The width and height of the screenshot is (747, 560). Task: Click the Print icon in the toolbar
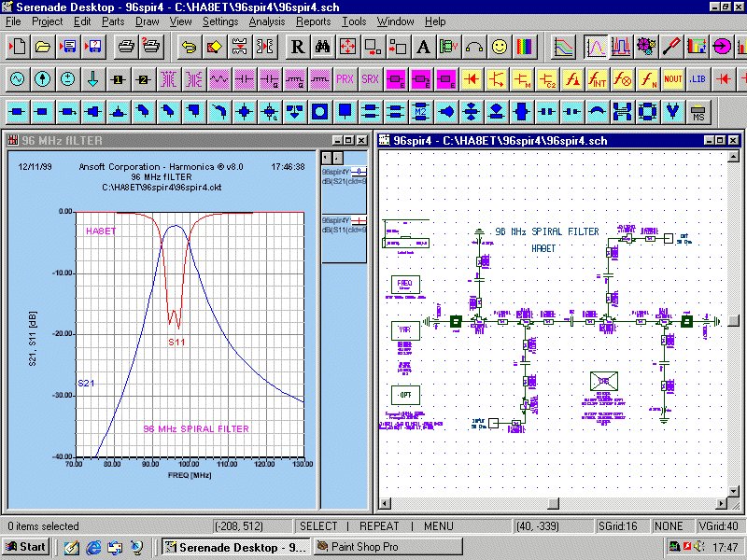tap(125, 46)
